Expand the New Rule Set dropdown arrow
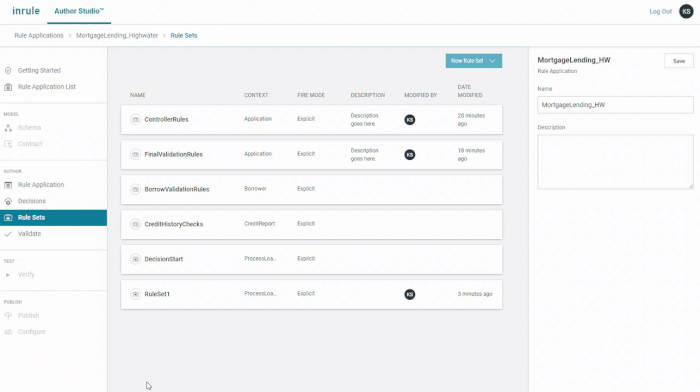This screenshot has height=392, width=700. 492,61
